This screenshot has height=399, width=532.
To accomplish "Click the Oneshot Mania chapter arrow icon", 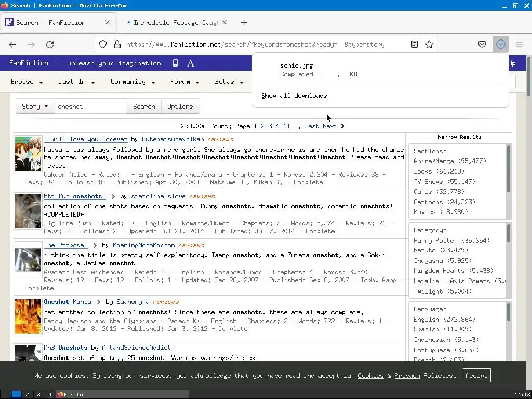I will click(98, 302).
